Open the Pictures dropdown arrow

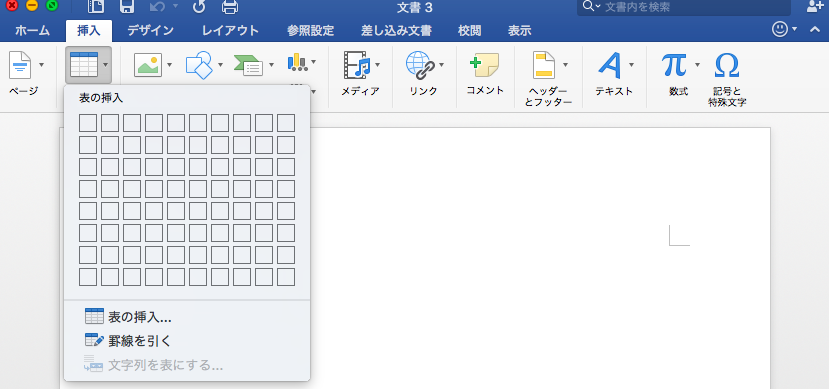[170, 66]
